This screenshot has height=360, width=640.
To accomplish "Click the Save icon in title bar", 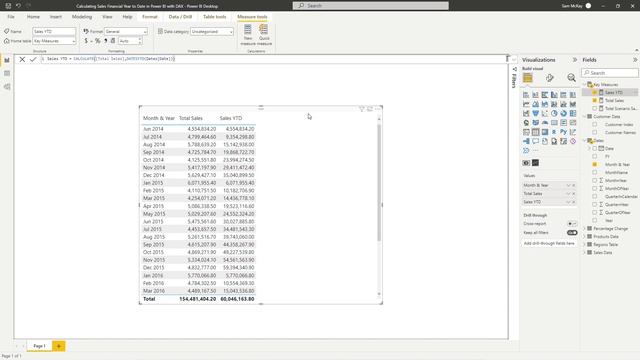I will pyautogui.click(x=8, y=6).
